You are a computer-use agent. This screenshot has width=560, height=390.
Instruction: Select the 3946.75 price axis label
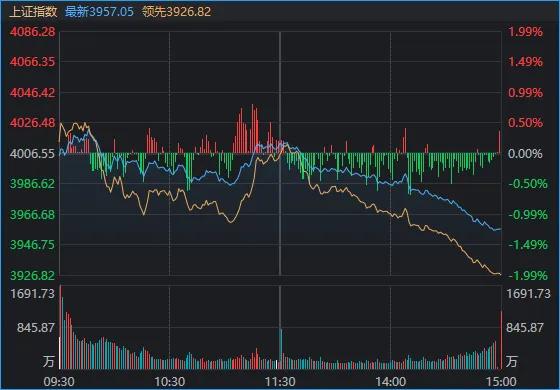pyautogui.click(x=33, y=245)
